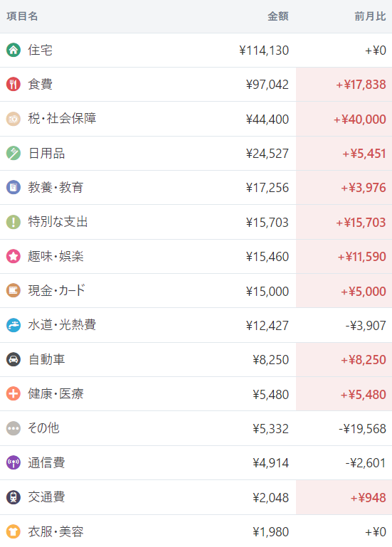Click the orange wallet 現金・カード icon
The image size is (392, 547).
(14, 291)
